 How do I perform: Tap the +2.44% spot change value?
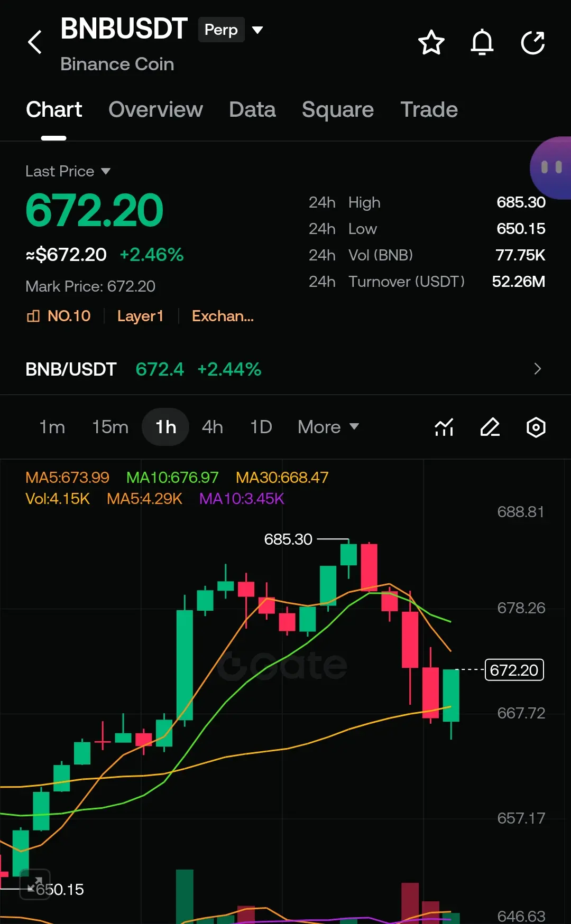tap(229, 369)
